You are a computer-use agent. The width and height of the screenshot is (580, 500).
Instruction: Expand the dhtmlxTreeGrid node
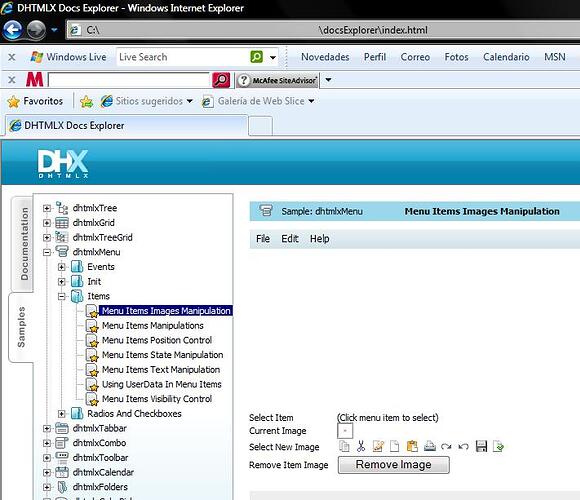coord(47,238)
